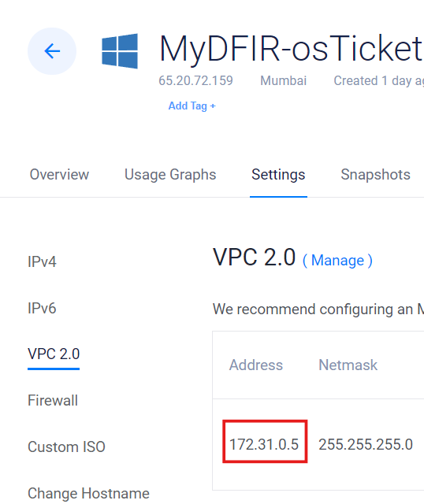The image size is (424, 504).
Task: Go to Custom ISO settings
Action: [x=66, y=447]
